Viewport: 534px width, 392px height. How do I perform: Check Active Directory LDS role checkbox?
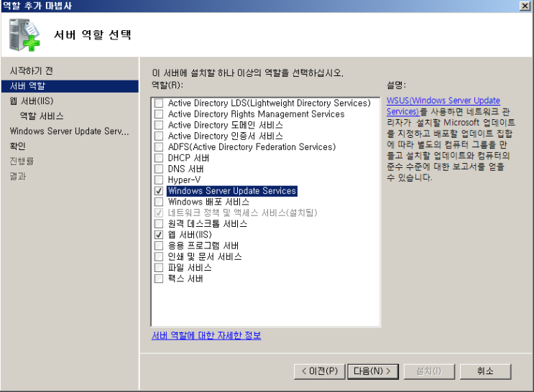[x=159, y=103]
